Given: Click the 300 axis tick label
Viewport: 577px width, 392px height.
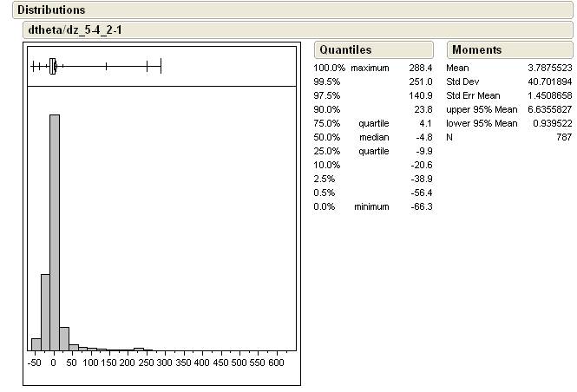Looking at the screenshot, I should [x=165, y=363].
